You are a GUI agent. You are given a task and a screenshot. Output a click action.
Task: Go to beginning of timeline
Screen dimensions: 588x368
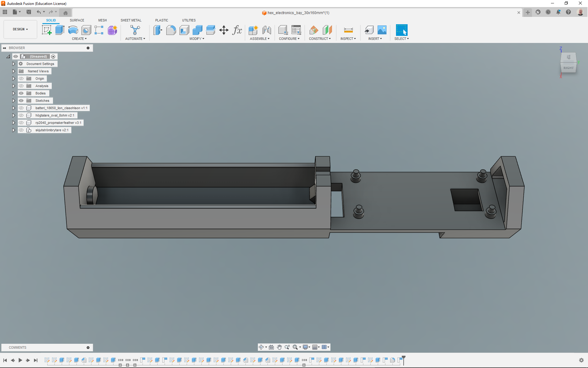pyautogui.click(x=5, y=360)
